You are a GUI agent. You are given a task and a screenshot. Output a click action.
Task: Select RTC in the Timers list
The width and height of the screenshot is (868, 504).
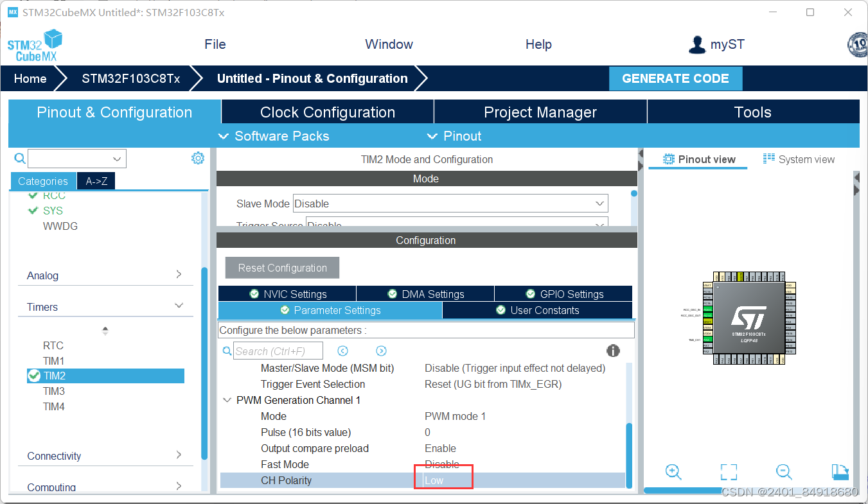[53, 345]
